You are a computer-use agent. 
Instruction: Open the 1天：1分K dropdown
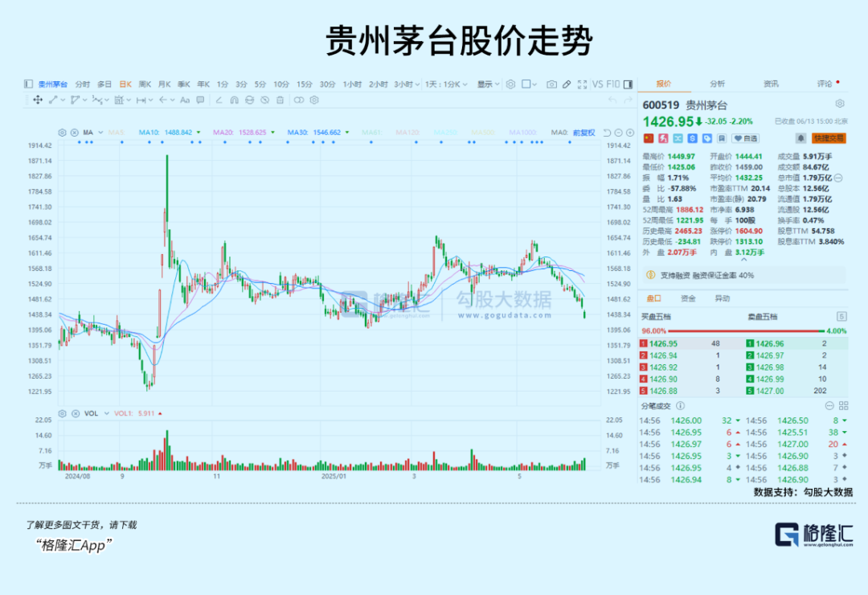[x=444, y=84]
